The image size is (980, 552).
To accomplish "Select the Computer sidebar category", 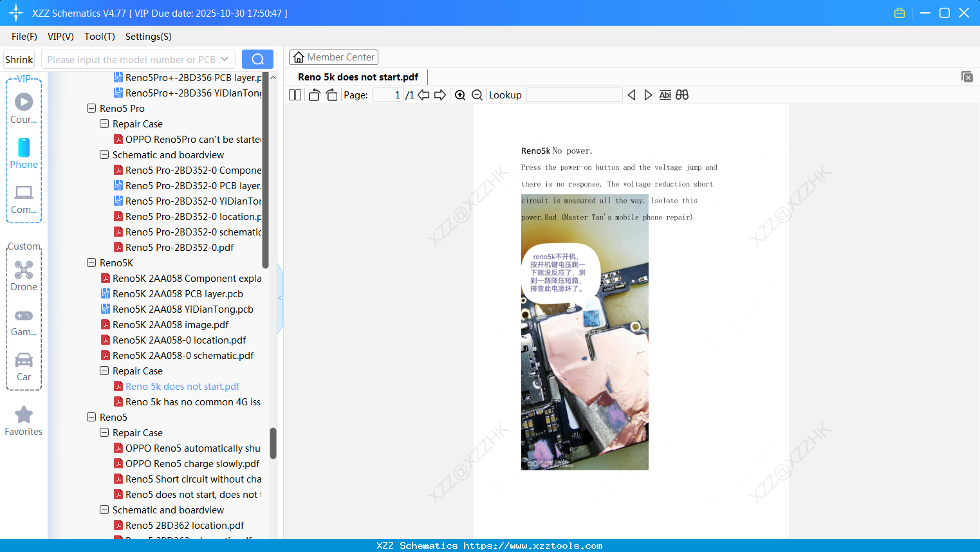I will (24, 199).
